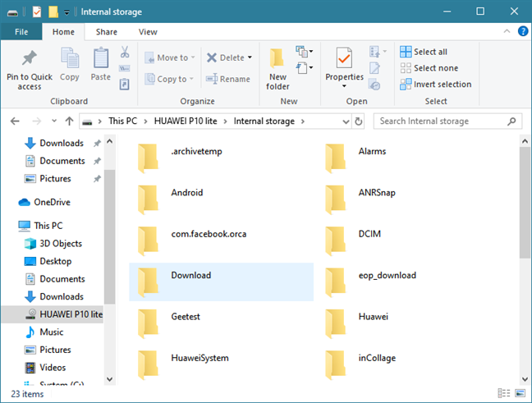
Task: Click the Properties checkmark icon
Action: [344, 57]
